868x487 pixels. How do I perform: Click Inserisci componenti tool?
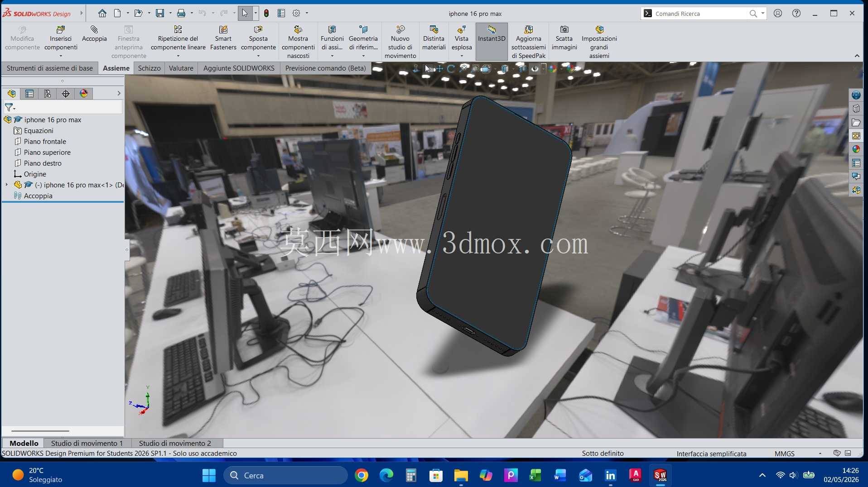click(61, 39)
